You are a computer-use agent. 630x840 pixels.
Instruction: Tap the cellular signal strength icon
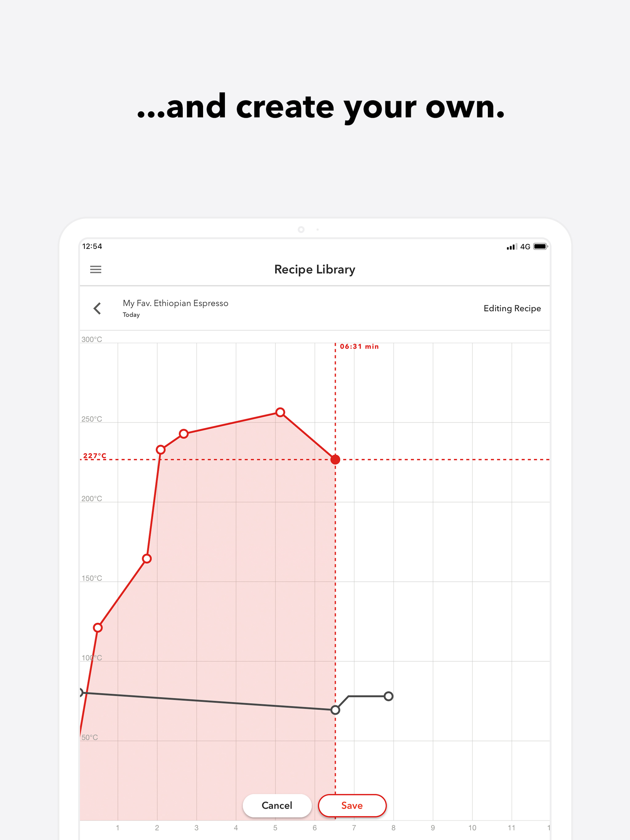pyautogui.click(x=512, y=247)
